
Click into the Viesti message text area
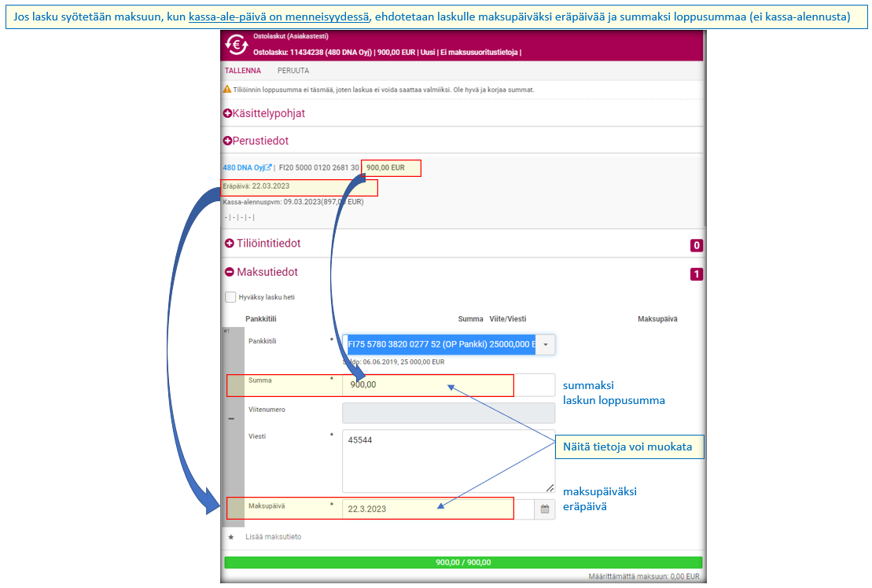coord(448,461)
